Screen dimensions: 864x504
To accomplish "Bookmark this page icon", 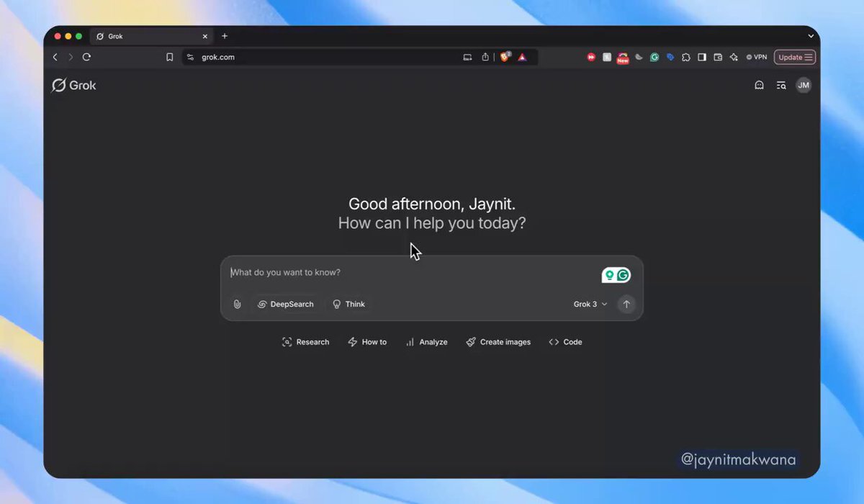I will tap(170, 57).
